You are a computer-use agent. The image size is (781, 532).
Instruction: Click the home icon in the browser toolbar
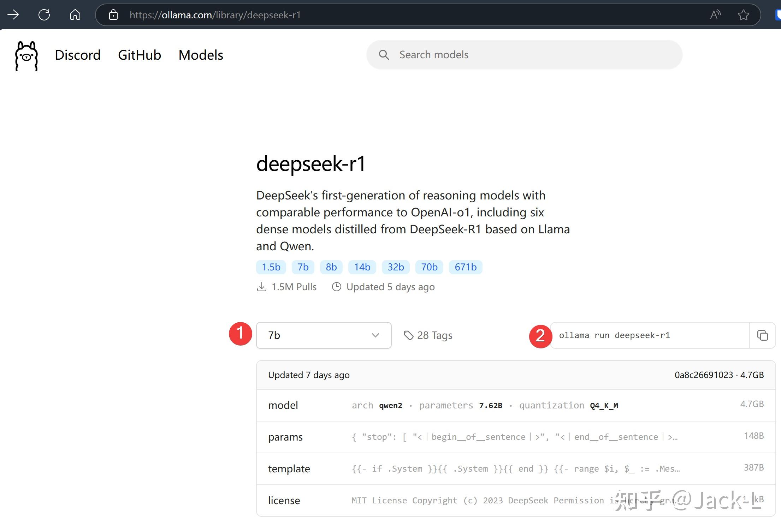pyautogui.click(x=75, y=15)
